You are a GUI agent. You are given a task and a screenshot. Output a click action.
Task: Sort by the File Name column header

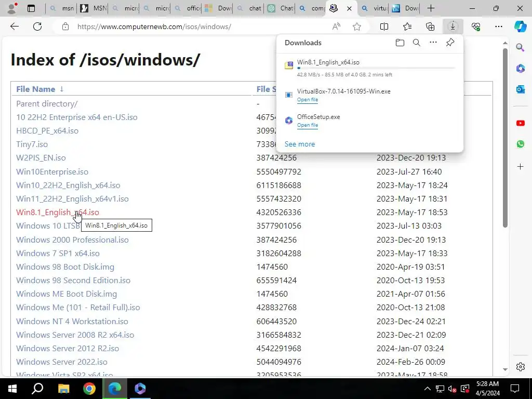click(36, 89)
